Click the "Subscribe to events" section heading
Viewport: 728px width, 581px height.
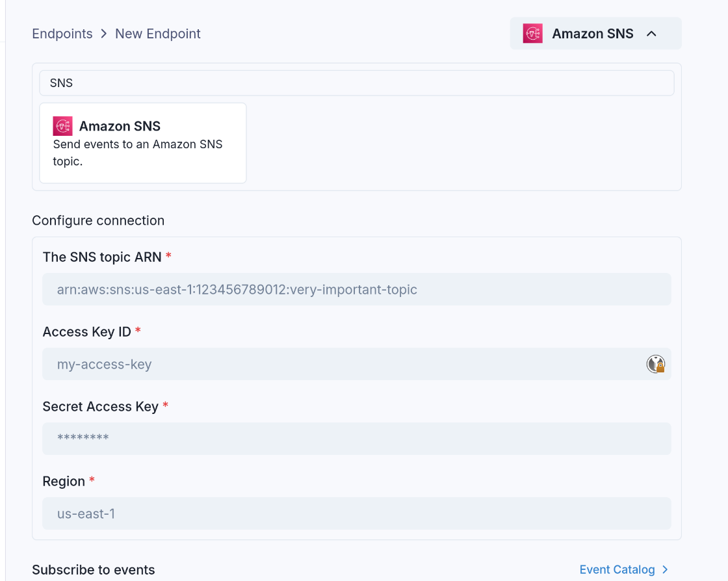tap(94, 570)
